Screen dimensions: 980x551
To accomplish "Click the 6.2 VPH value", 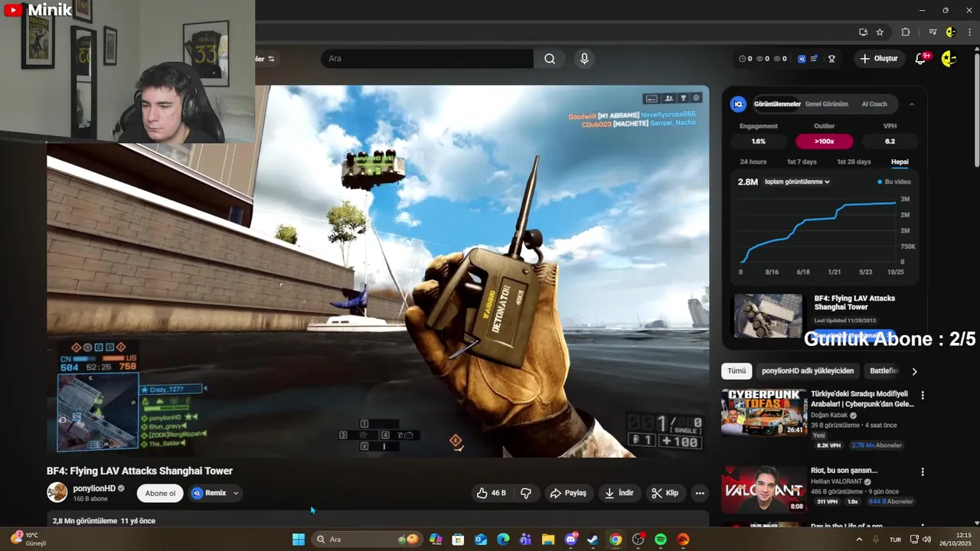I will pos(890,142).
